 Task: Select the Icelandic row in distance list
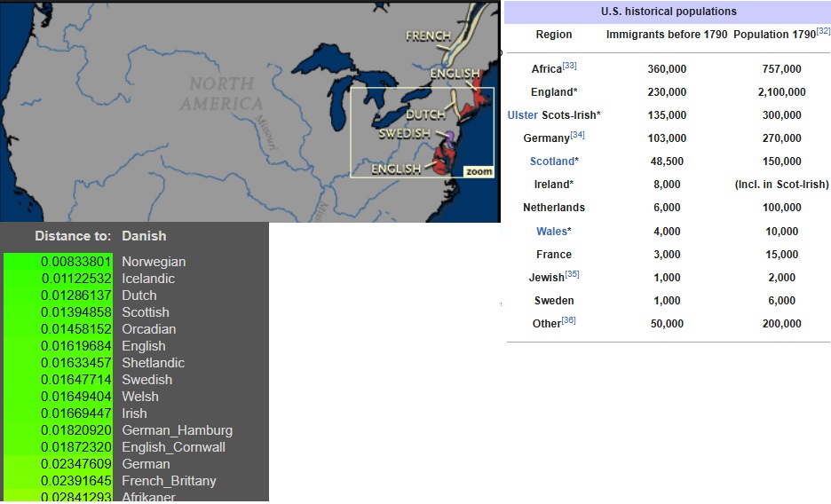136,279
